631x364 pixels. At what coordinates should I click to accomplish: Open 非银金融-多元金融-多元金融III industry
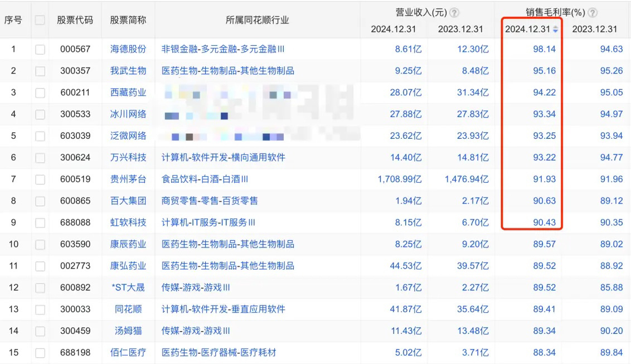tap(223, 49)
